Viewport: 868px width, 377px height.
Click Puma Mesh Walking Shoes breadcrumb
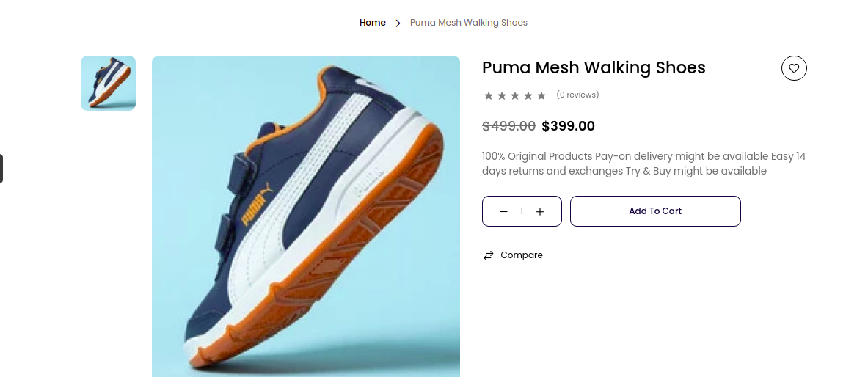(469, 23)
